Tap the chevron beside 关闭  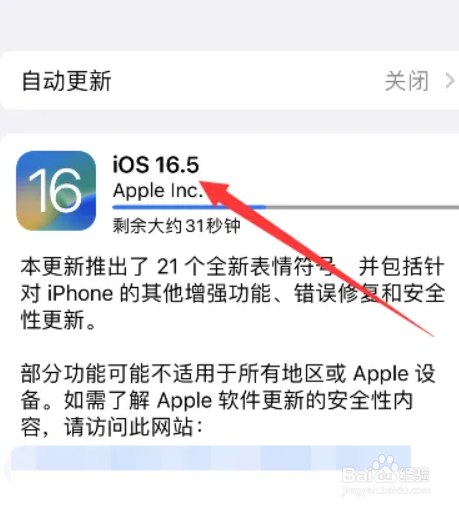pyautogui.click(x=450, y=81)
